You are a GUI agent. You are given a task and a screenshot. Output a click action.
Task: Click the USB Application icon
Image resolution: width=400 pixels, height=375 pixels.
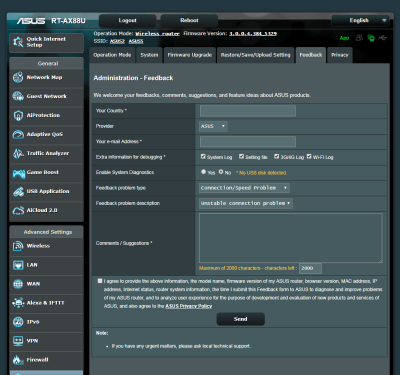click(x=18, y=191)
